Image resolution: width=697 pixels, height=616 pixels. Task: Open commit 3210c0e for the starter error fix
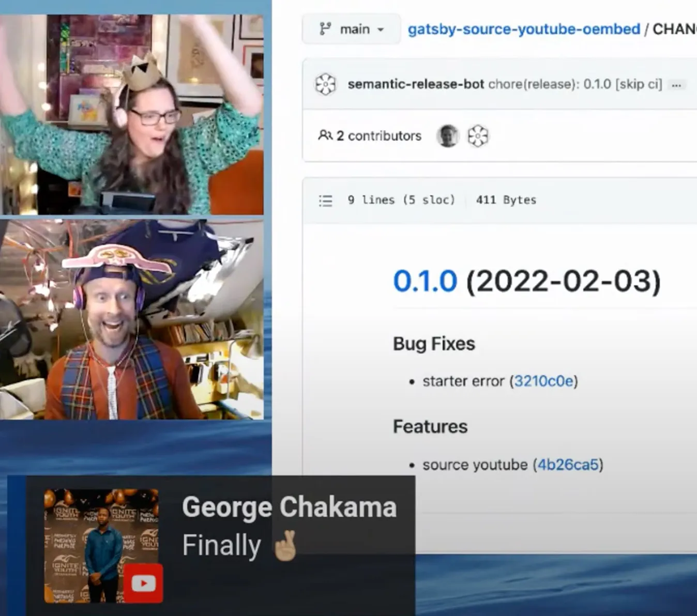(543, 381)
